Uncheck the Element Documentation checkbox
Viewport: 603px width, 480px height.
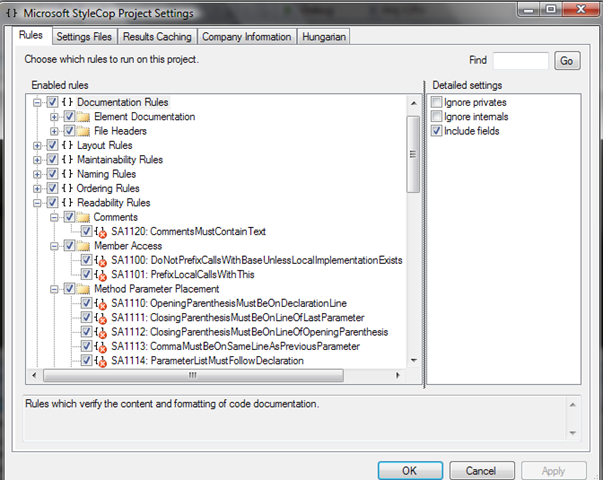coord(69,117)
